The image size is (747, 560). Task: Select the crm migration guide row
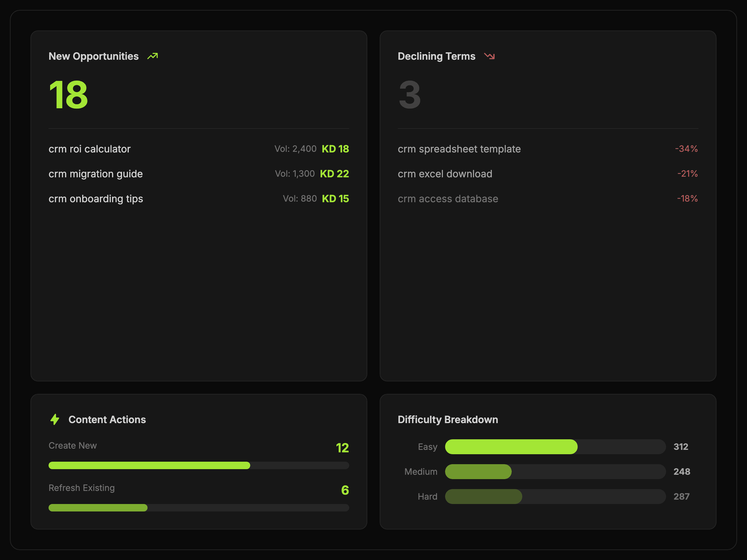pyautogui.click(x=96, y=174)
